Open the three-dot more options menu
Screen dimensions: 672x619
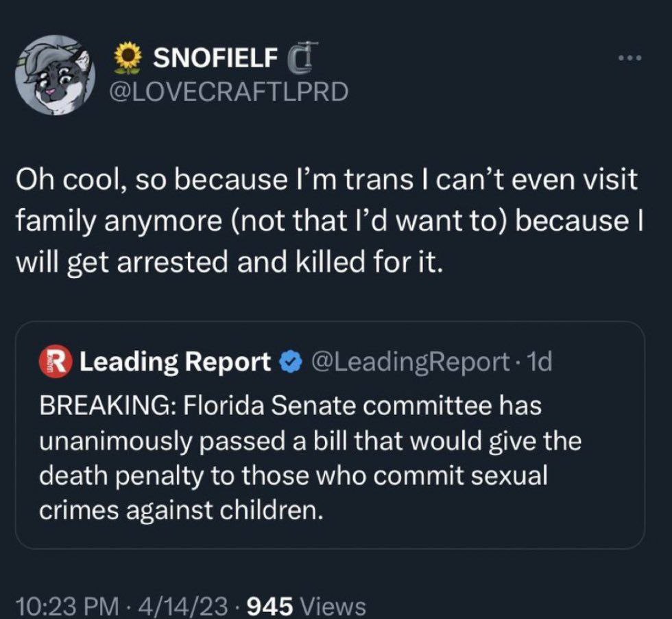pyautogui.click(x=627, y=58)
